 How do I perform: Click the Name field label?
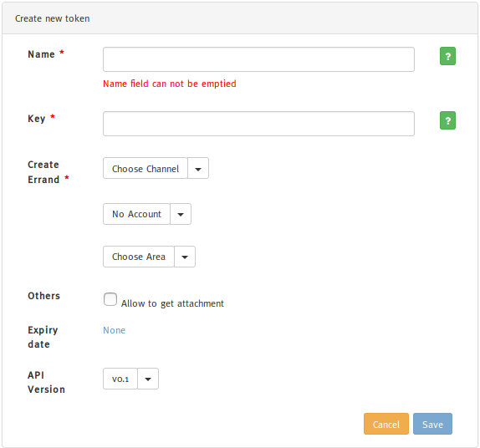[x=41, y=54]
